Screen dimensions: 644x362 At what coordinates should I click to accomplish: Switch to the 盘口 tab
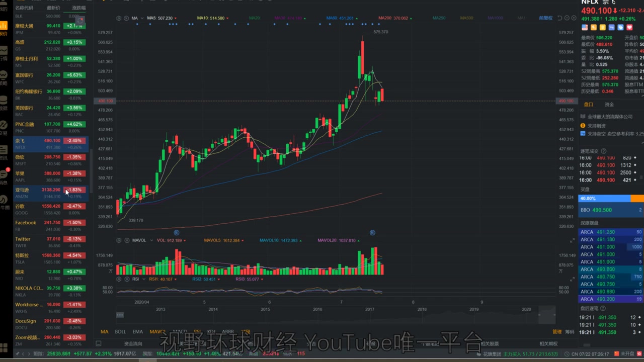click(588, 105)
